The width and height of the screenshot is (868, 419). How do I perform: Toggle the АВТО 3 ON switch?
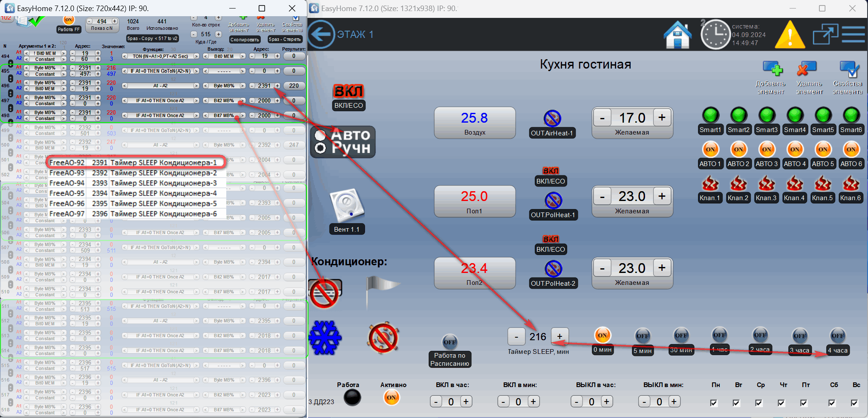click(766, 149)
